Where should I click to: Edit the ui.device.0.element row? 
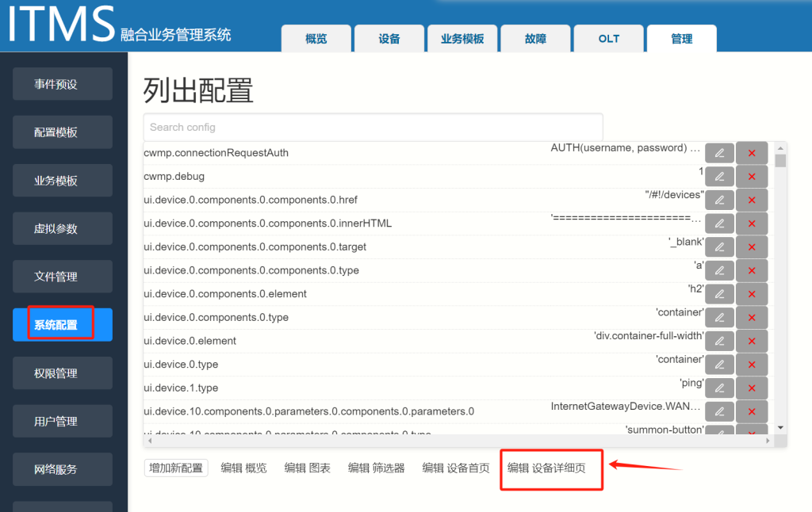719,341
